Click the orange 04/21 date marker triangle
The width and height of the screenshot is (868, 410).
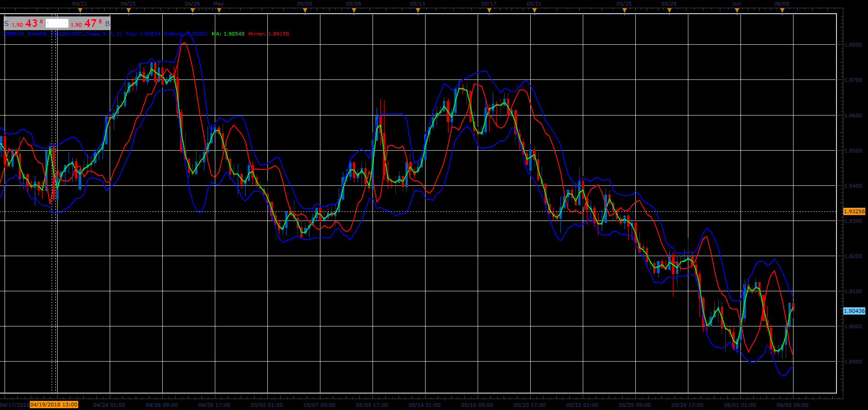pos(80,10)
